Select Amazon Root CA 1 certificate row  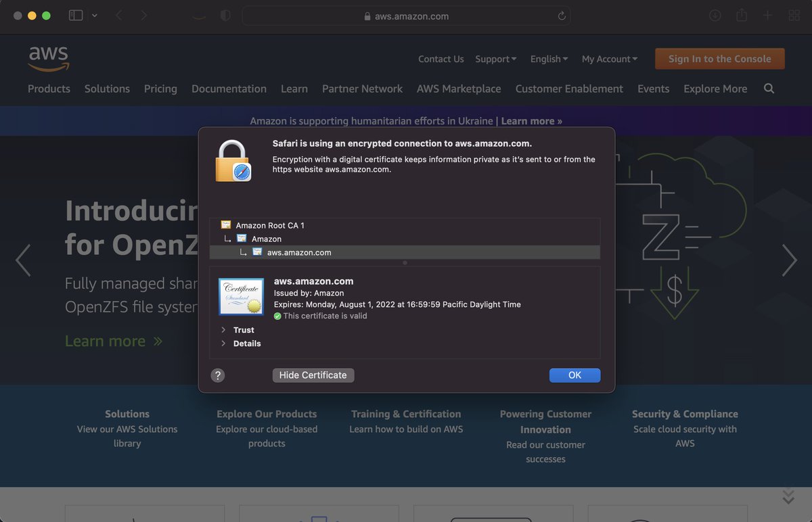tap(405, 225)
